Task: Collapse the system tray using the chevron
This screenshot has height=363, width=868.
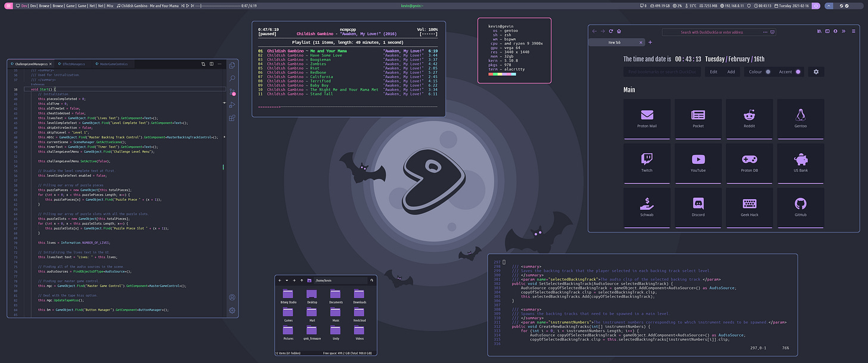Action: click(829, 5)
